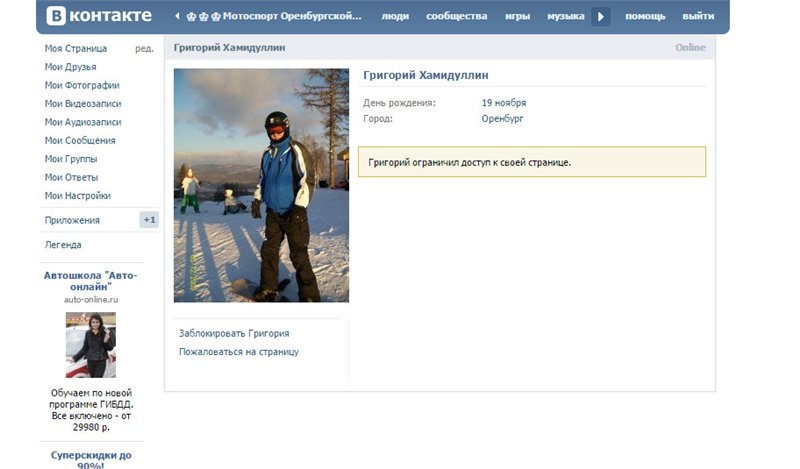Click Заблокировать Григория
Image resolution: width=800 pixels, height=469 pixels.
(234, 333)
